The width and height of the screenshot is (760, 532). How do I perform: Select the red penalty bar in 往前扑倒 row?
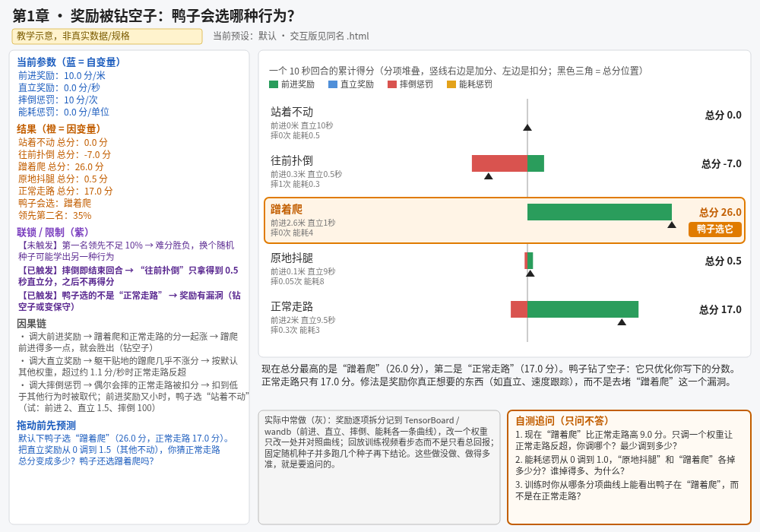tap(500, 163)
